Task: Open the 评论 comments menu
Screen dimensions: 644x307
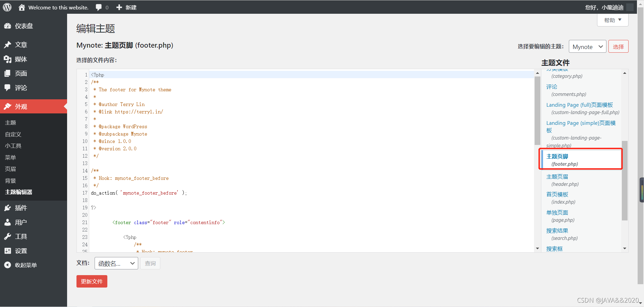Action: pos(21,88)
